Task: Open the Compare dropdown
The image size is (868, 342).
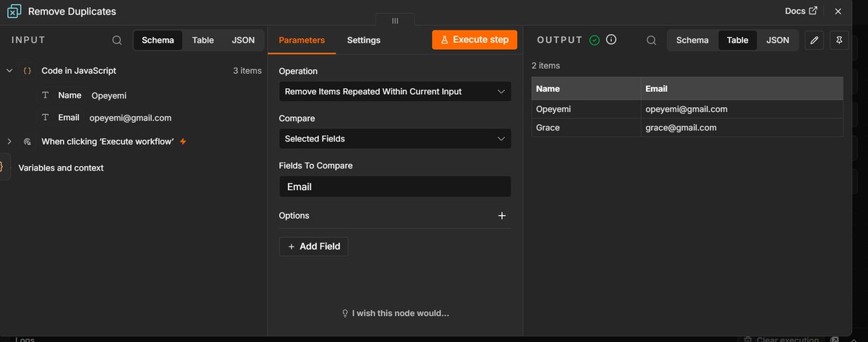Action: tap(395, 139)
